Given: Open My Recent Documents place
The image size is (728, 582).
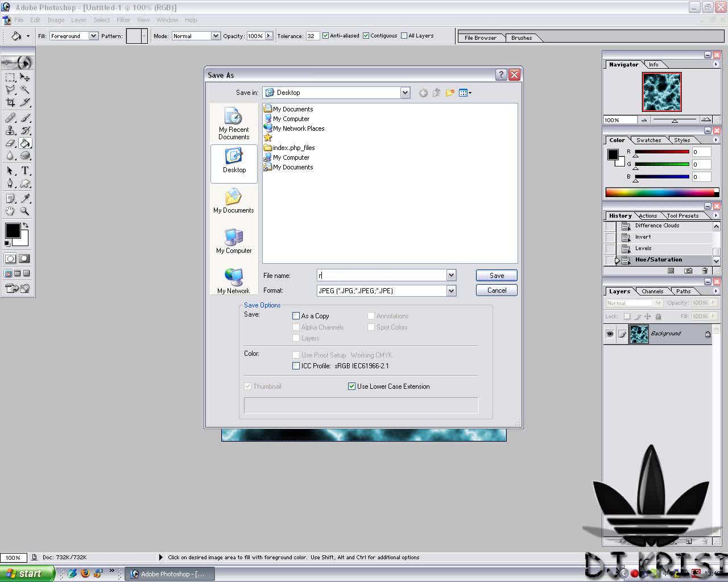Looking at the screenshot, I should pos(234,124).
